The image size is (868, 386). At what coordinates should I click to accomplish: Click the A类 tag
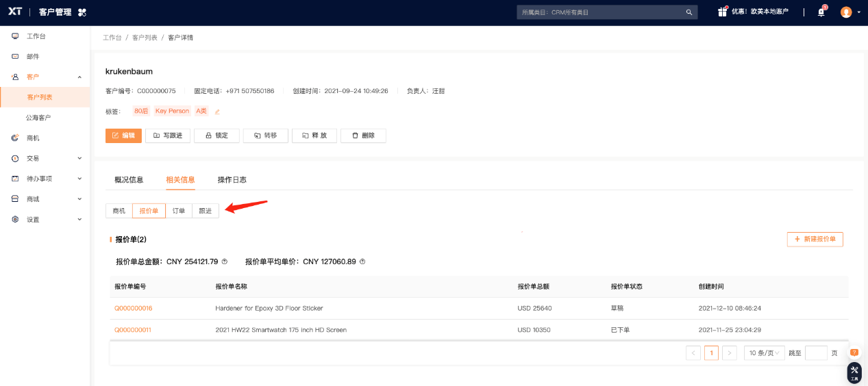pos(201,111)
